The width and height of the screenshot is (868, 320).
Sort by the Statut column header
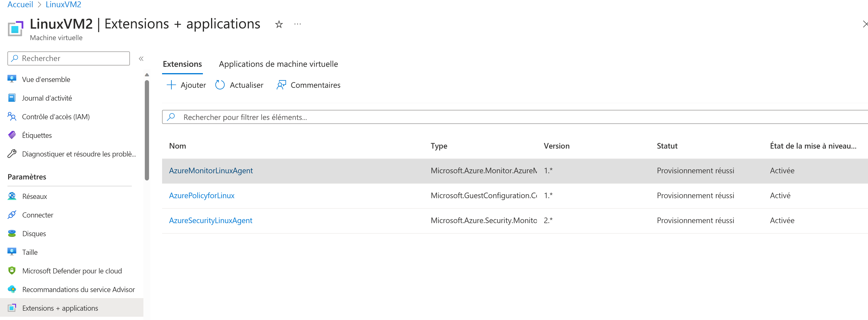667,146
